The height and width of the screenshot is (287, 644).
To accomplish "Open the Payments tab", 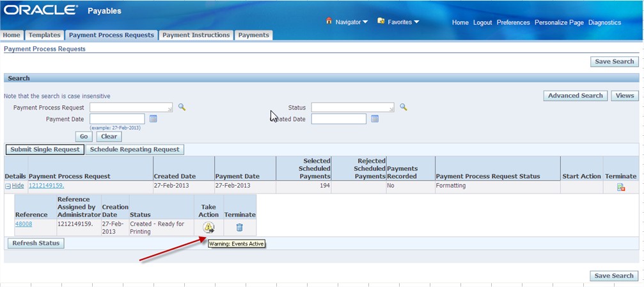I will coord(253,35).
